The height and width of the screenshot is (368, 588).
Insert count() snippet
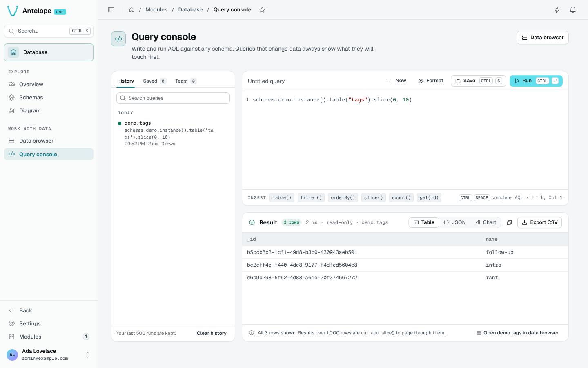coord(401,197)
